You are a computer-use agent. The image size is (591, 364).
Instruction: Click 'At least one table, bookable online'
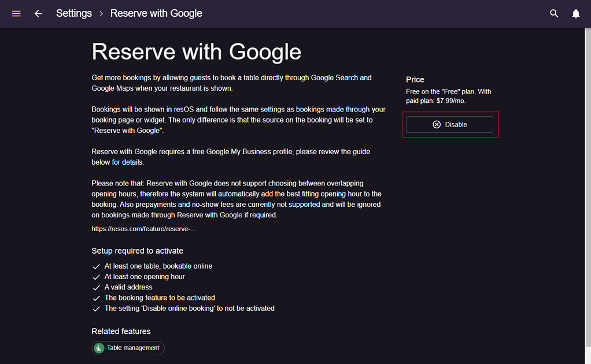coord(158,266)
